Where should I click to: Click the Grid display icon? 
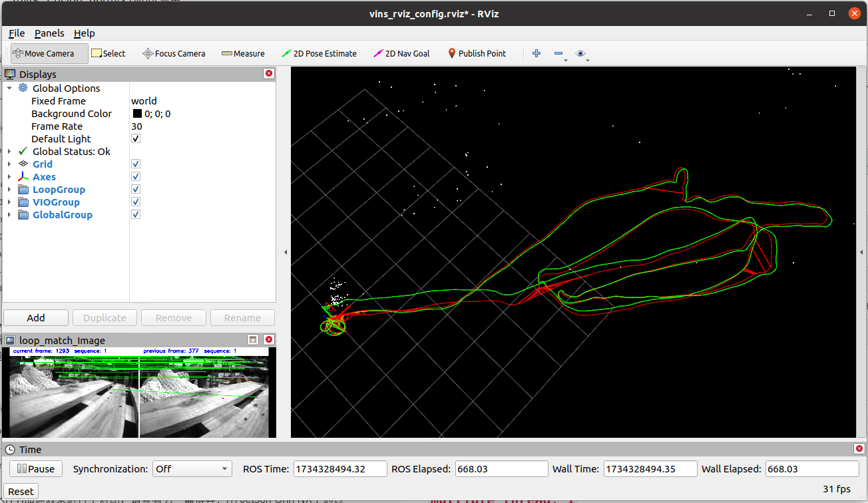click(23, 164)
